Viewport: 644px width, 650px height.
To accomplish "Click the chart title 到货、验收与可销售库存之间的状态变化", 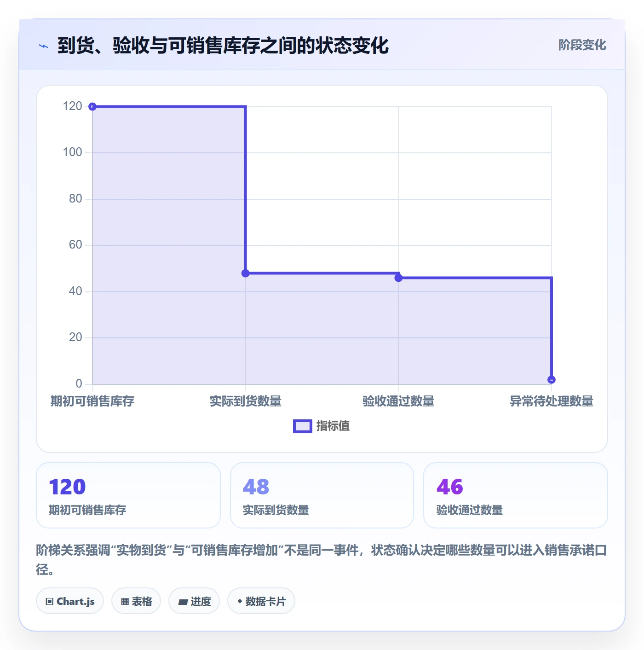I will [x=223, y=46].
